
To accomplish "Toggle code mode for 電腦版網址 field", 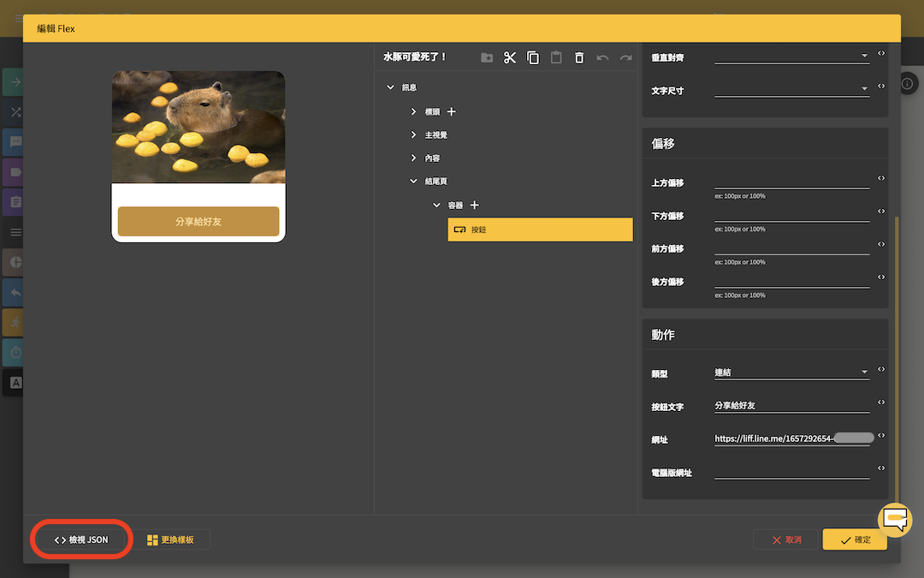I will (x=881, y=468).
